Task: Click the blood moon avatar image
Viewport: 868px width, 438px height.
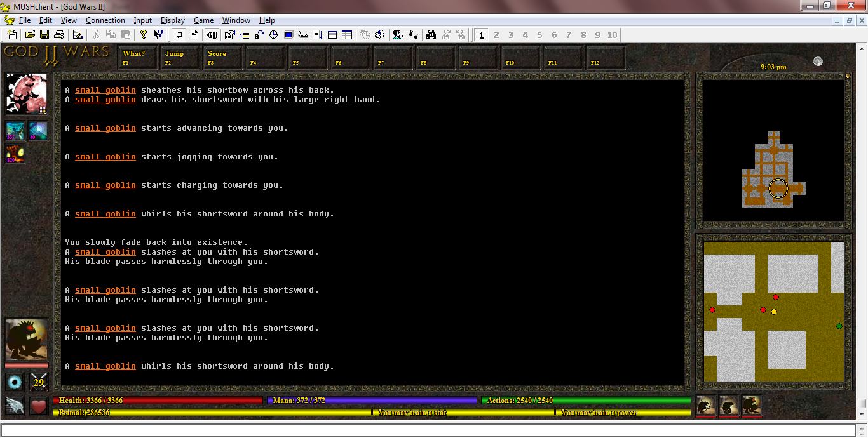Action: (x=27, y=94)
